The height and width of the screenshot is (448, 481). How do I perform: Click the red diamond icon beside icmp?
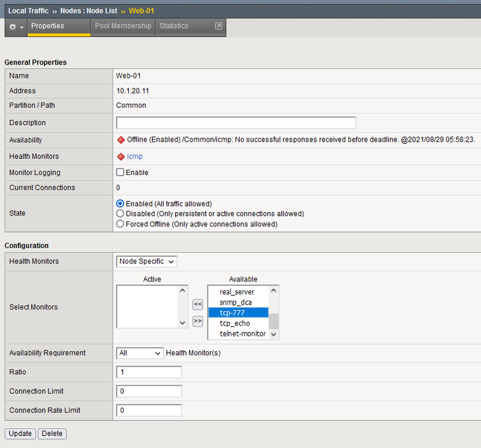tap(121, 156)
